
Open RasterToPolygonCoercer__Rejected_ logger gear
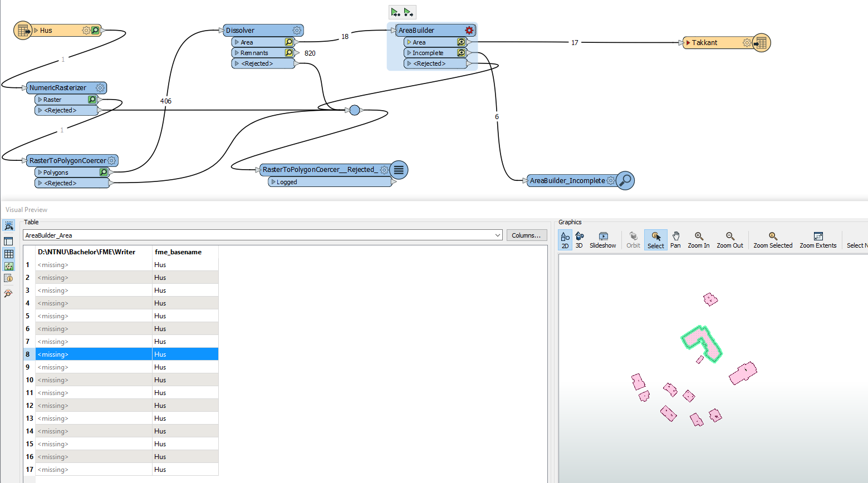click(x=384, y=170)
